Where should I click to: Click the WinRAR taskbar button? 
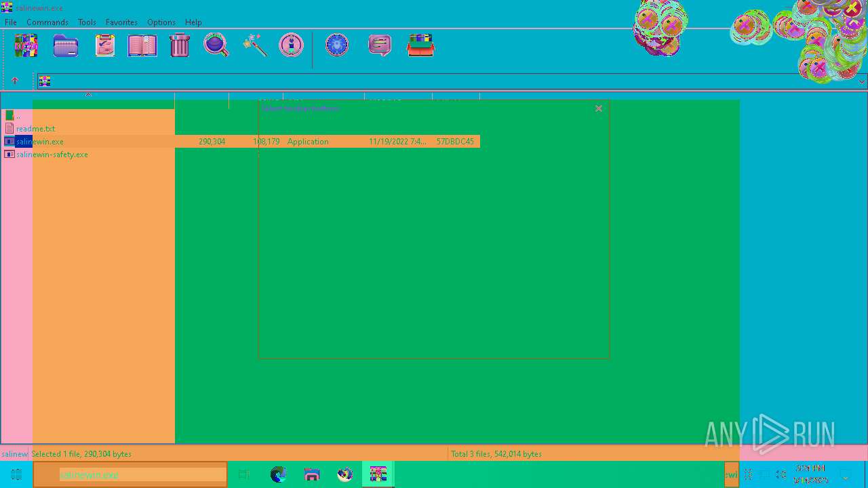[378, 474]
